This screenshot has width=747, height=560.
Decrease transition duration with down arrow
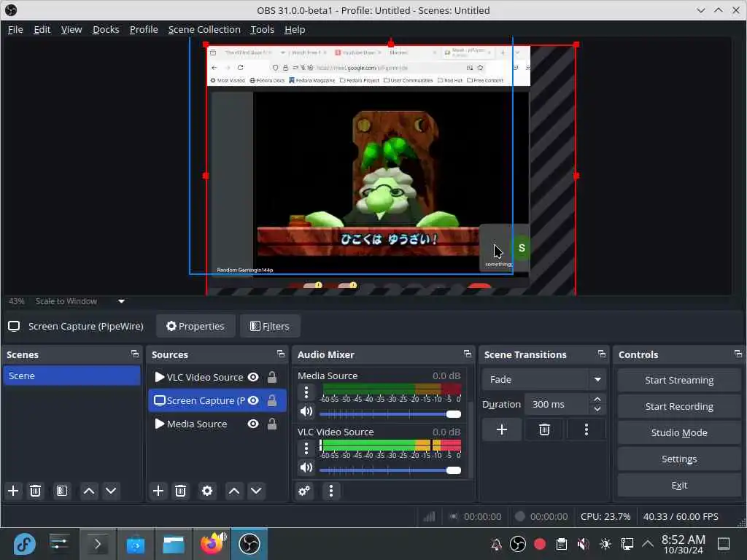click(597, 410)
